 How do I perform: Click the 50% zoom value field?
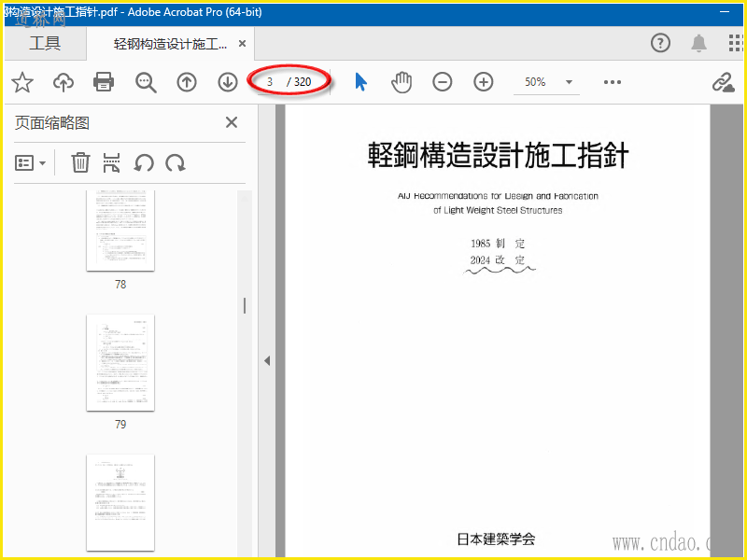535,82
